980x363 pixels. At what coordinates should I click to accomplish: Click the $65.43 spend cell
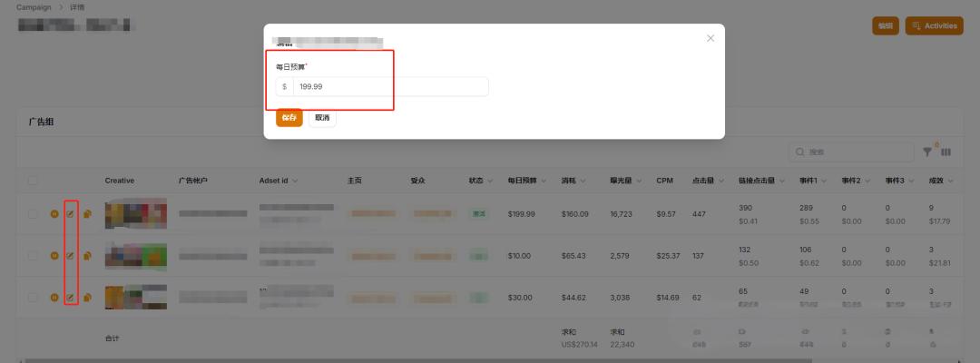click(573, 256)
